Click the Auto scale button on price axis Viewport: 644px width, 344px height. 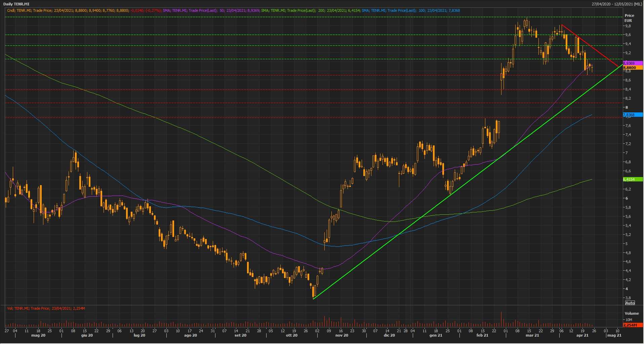point(630,303)
